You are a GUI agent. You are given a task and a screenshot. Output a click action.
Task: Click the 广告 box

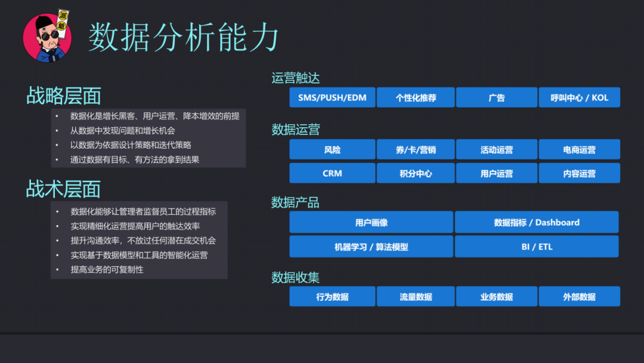pos(497,97)
